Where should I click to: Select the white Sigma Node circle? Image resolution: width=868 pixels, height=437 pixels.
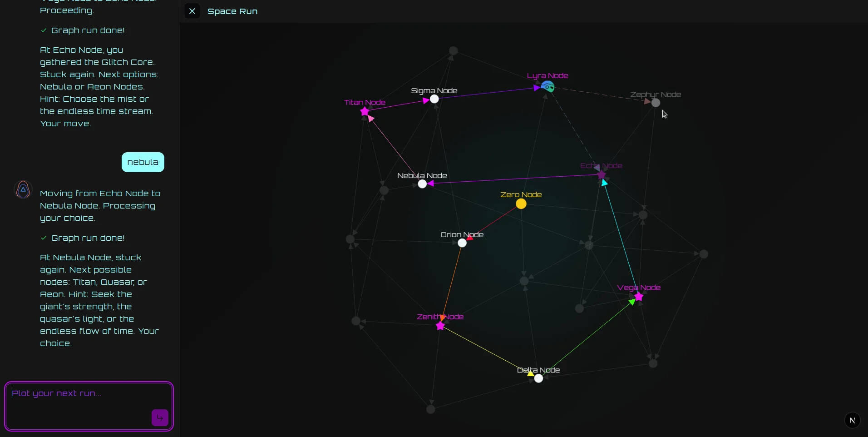coord(434,99)
